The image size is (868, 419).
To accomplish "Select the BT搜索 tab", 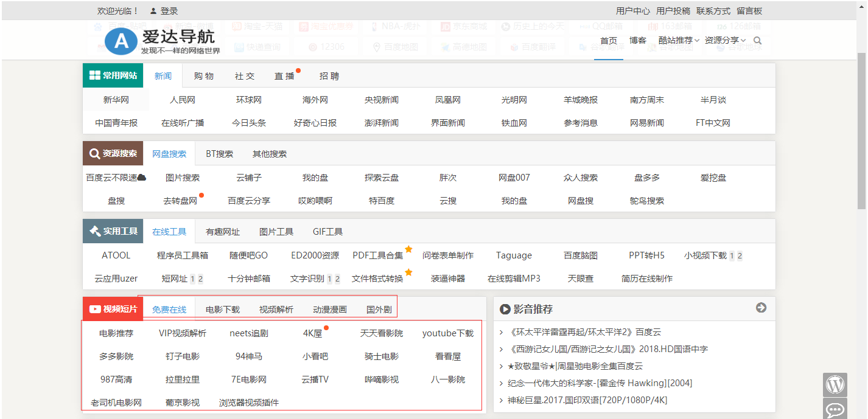I will [x=219, y=154].
